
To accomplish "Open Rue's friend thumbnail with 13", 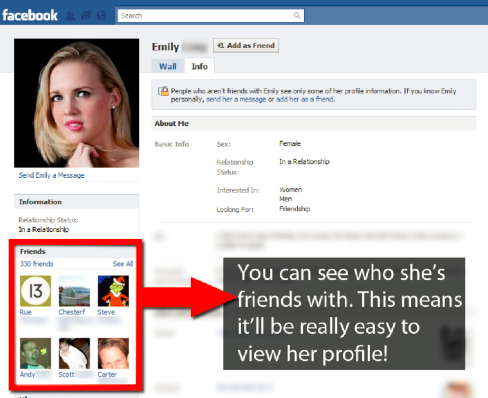I will [x=35, y=291].
